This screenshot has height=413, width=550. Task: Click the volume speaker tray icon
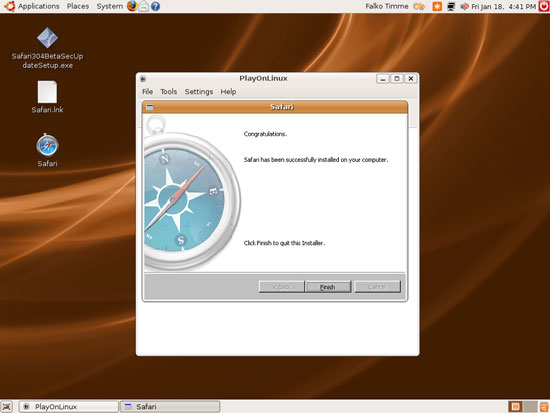(x=464, y=6)
